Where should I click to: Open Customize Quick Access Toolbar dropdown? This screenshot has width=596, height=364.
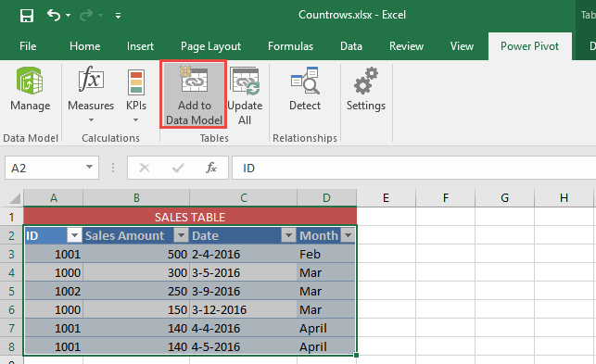coord(119,16)
